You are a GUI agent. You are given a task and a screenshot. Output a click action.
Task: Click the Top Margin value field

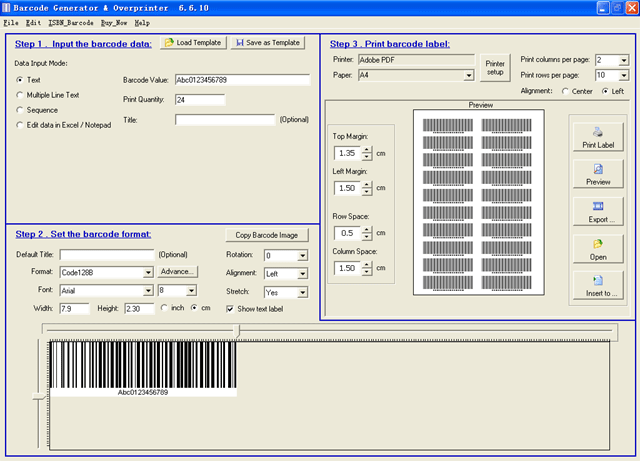348,153
